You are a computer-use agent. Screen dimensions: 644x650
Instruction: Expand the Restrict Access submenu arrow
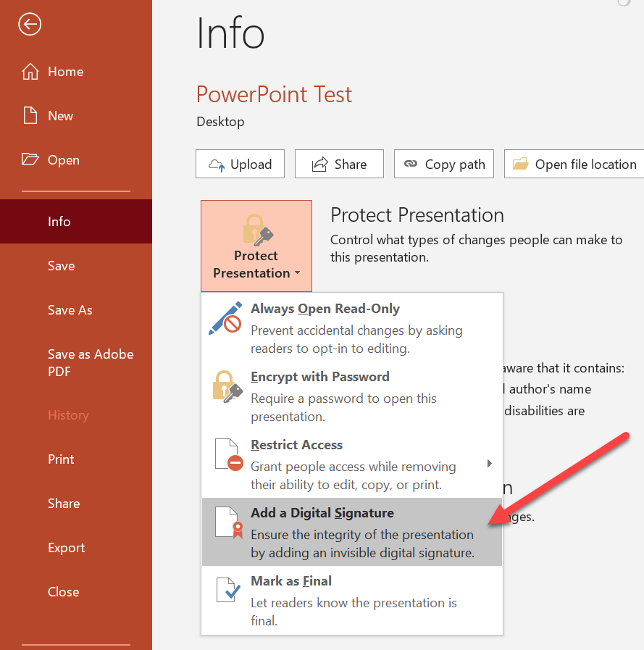tap(489, 464)
